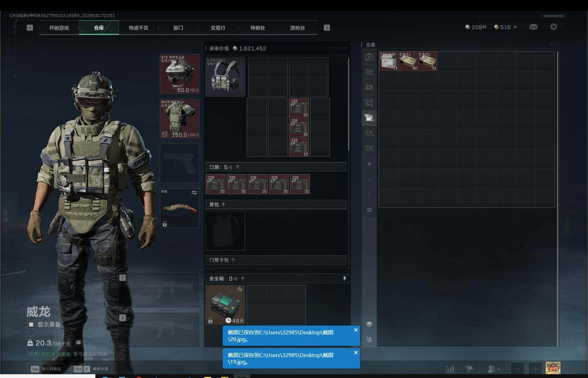Select the highlighted IV-grade ammo box icon
The width and height of the screenshot is (588, 378).
(x=369, y=118)
